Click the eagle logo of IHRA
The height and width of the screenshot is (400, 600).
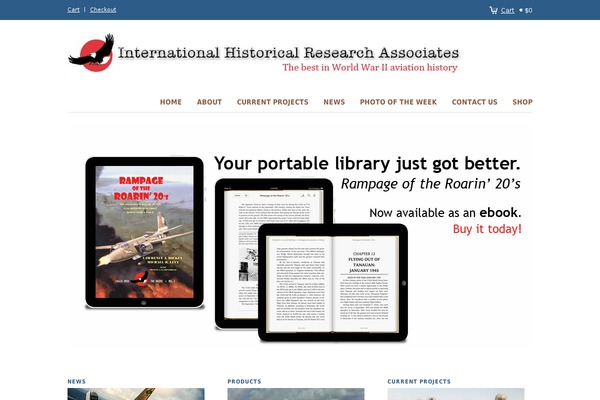click(91, 53)
